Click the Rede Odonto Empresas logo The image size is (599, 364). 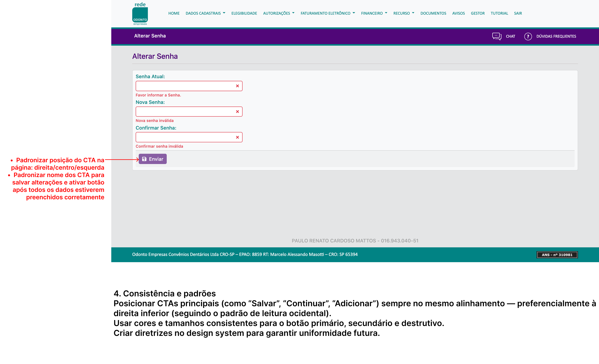140,14
